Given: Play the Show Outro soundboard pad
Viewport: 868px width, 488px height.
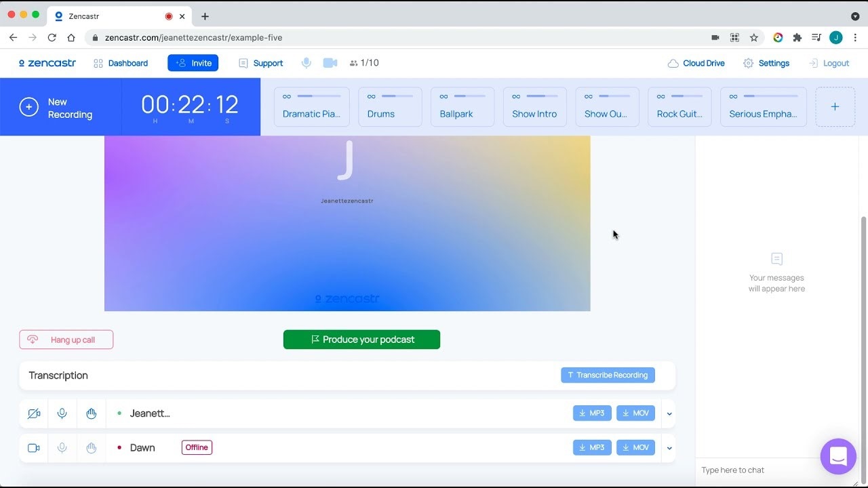Looking at the screenshot, I should (608, 107).
